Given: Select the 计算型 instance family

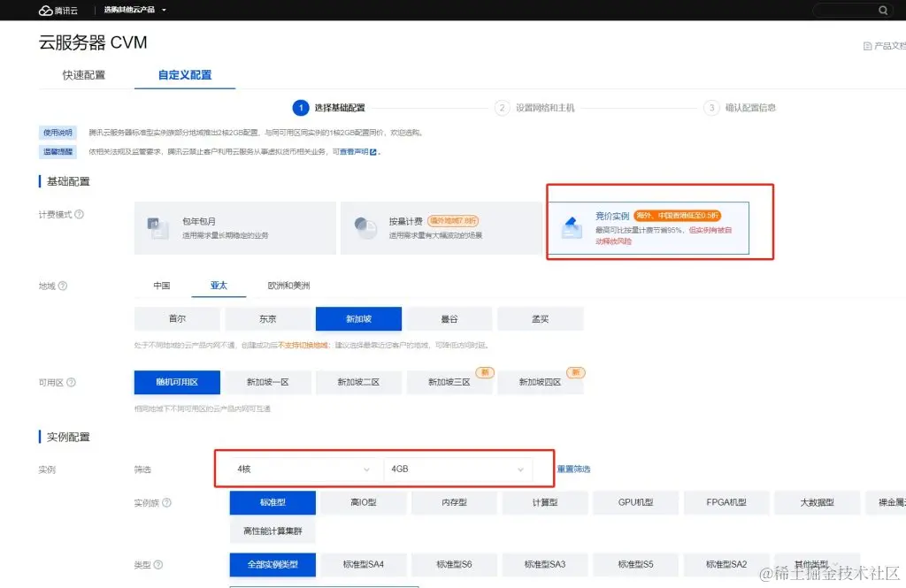Looking at the screenshot, I should click(x=545, y=502).
